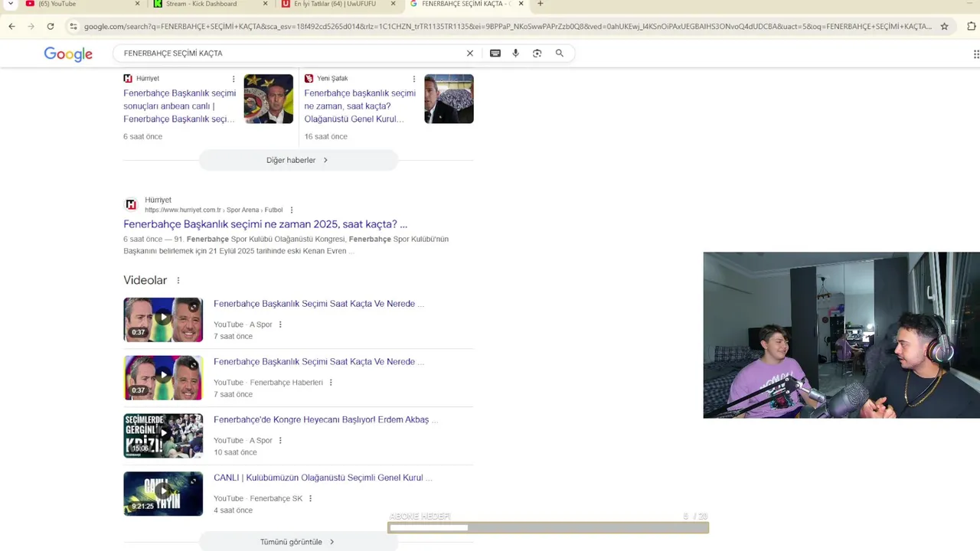This screenshot has height=551, width=980.
Task: Close the Kick Dashboard tab
Action: click(266, 4)
